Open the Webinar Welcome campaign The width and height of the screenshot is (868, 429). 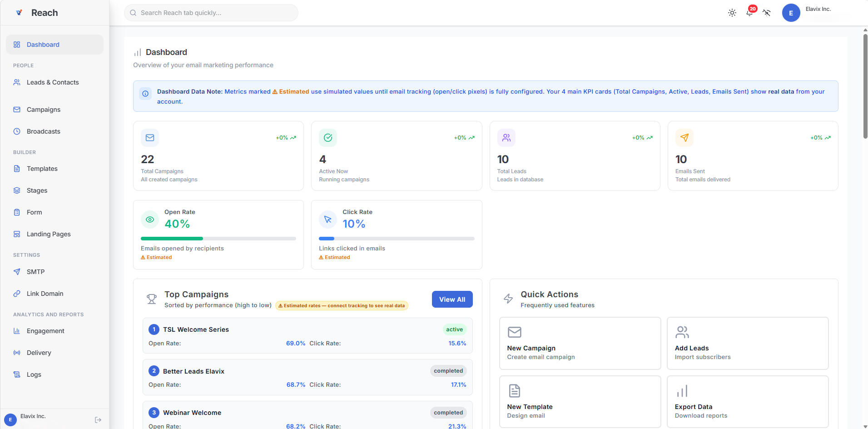click(x=308, y=415)
